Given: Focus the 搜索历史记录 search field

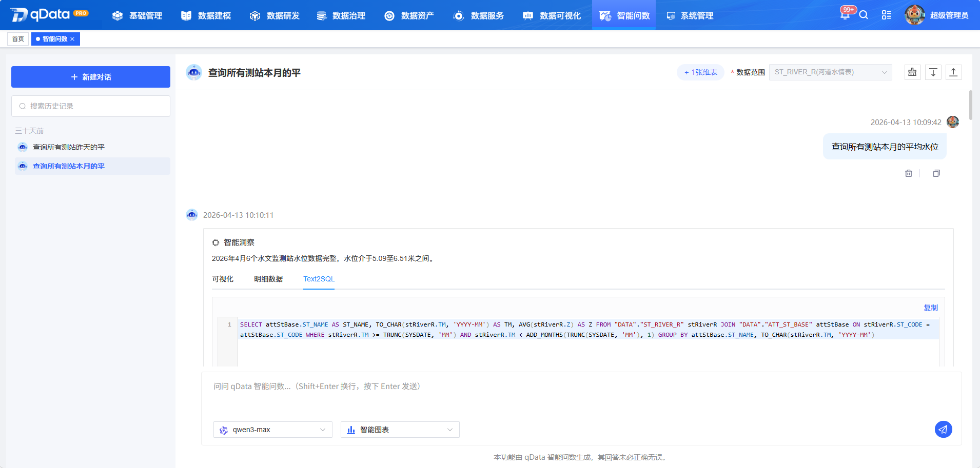Looking at the screenshot, I should (x=91, y=106).
